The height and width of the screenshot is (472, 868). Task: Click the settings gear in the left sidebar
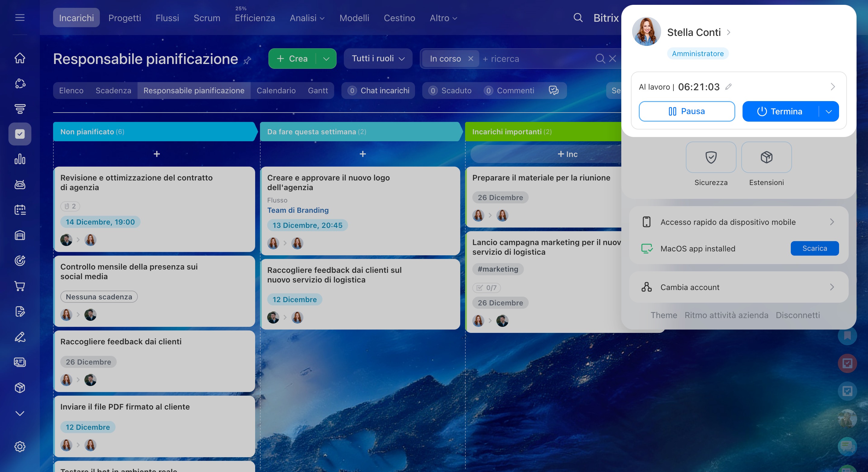(x=20, y=446)
